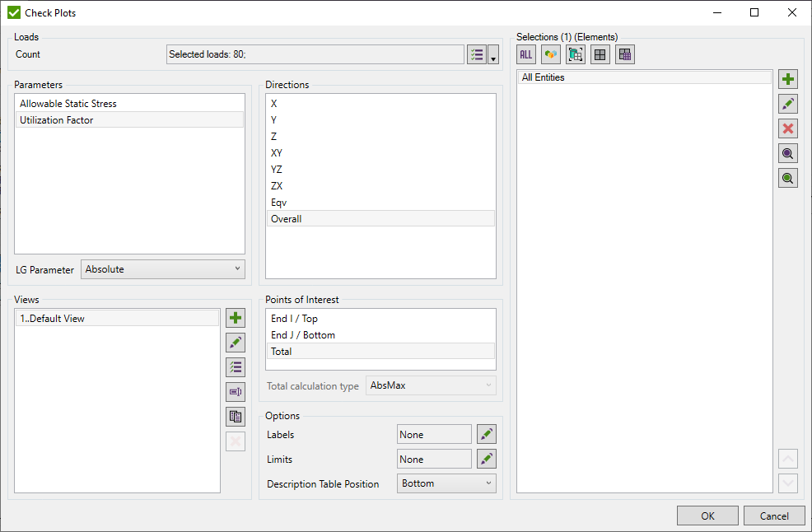
Task: Edit Limits option with pencil icon
Action: (x=487, y=459)
